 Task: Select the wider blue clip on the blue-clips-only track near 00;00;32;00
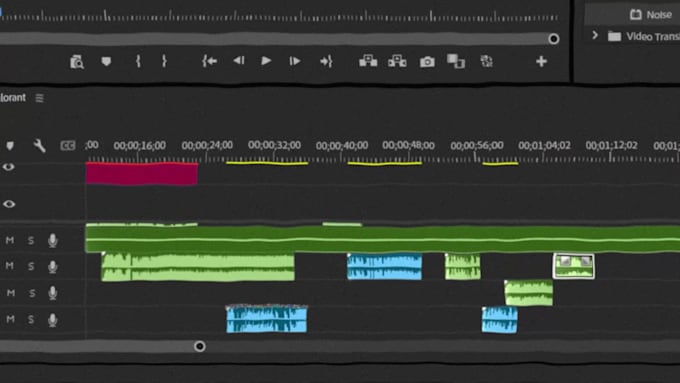tap(267, 319)
